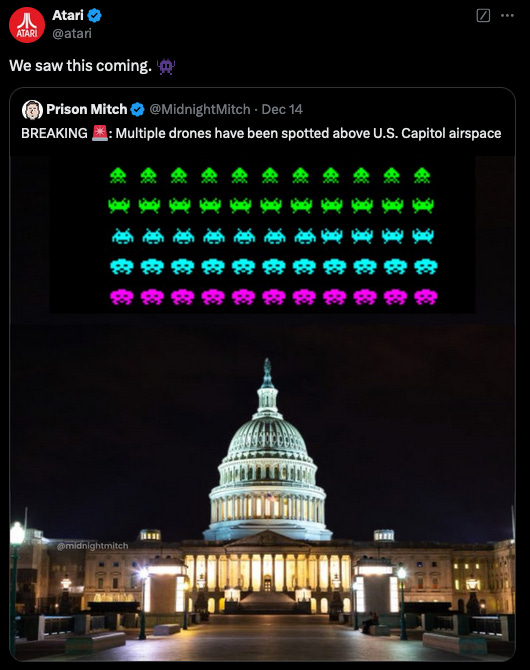Open the @MidnightMitch handle

(x=200, y=110)
